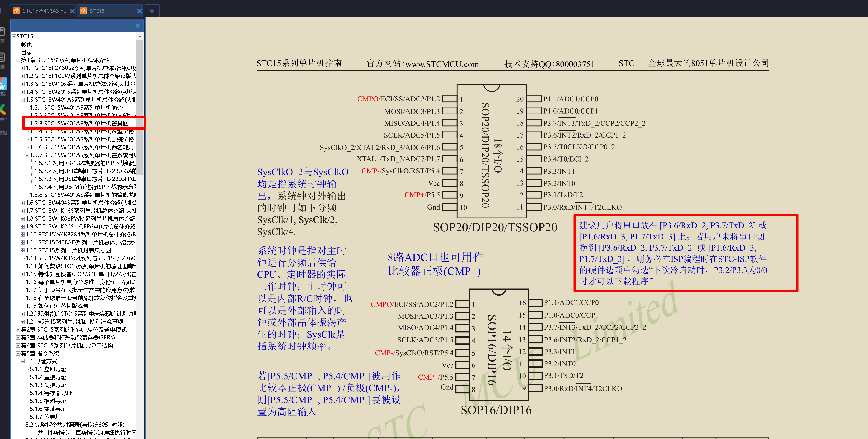868x439 pixels.
Task: Open a new tab with the plus button
Action: click(x=152, y=11)
